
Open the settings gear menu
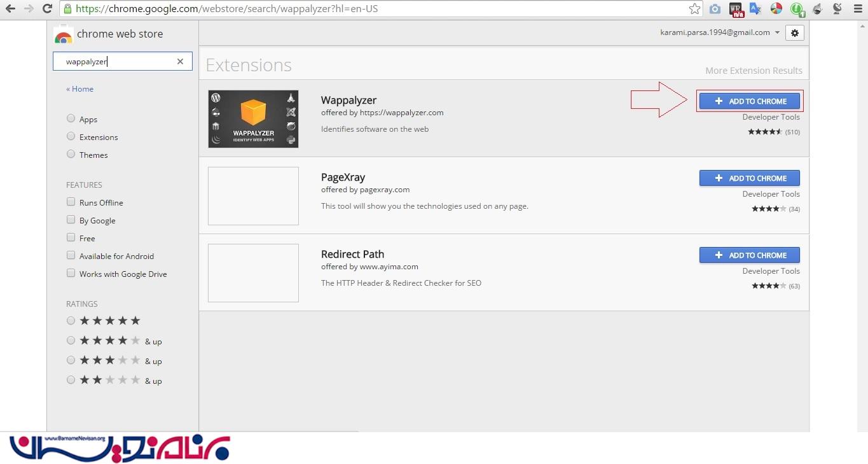pyautogui.click(x=795, y=33)
